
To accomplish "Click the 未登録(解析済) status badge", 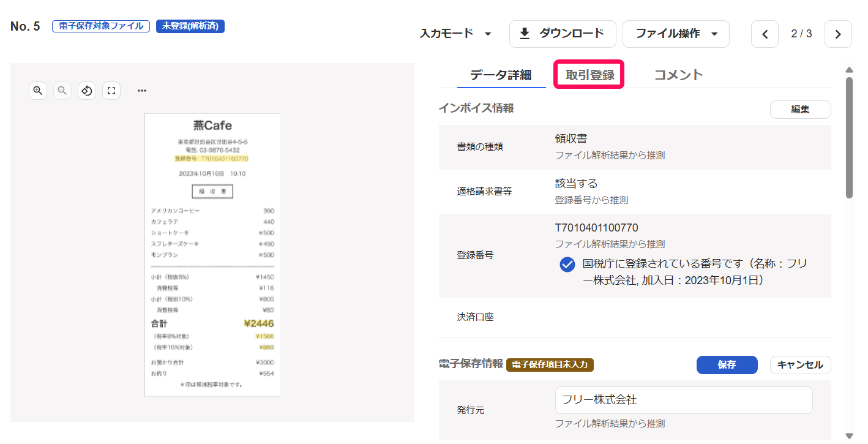I will pos(190,26).
